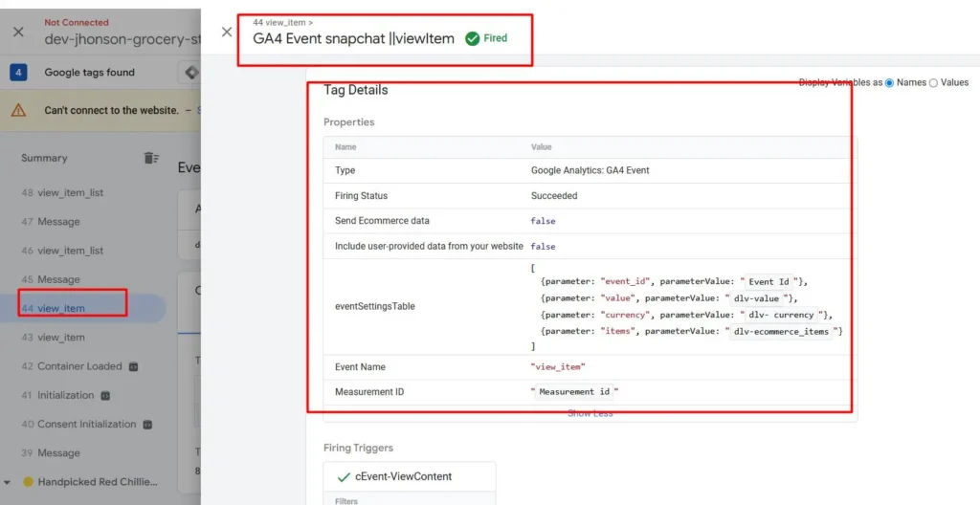Select event 48 view_item_list
Viewport: 980px width, 505px height.
62,192
